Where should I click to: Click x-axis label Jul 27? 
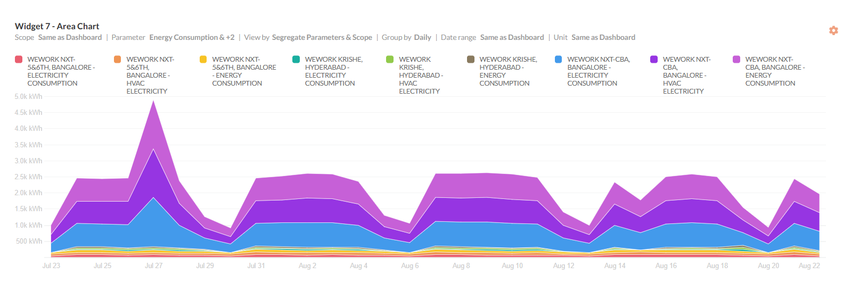[x=154, y=265]
